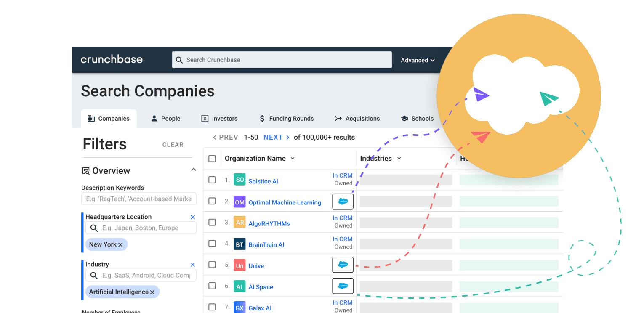This screenshot has height=313, width=644.
Task: Click the Headquarters Location search field
Action: tap(141, 228)
